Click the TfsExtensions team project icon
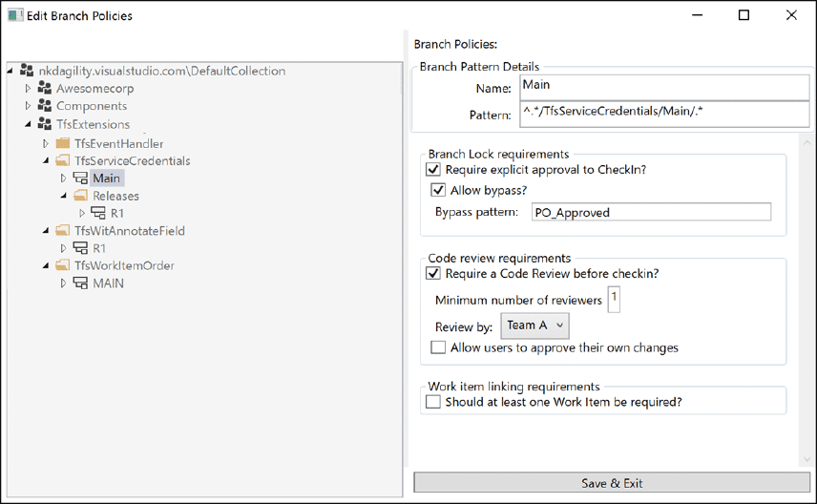 pyautogui.click(x=45, y=124)
